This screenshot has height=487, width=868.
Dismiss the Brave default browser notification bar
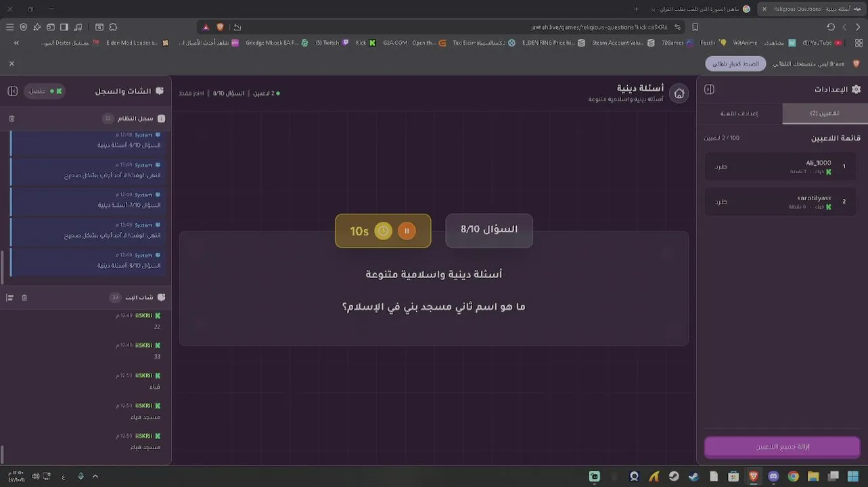tap(12, 64)
